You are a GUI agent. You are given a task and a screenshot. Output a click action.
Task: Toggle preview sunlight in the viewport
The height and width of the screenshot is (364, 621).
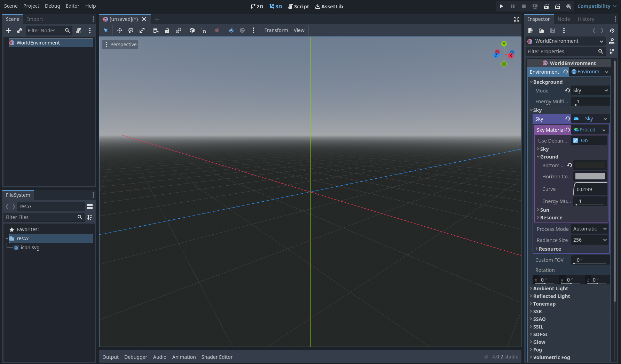(231, 30)
